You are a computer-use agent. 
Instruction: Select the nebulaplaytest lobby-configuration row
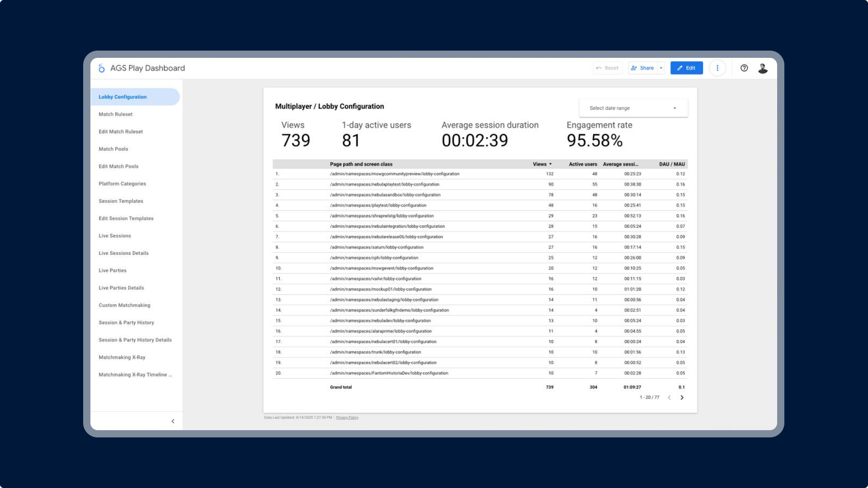384,184
